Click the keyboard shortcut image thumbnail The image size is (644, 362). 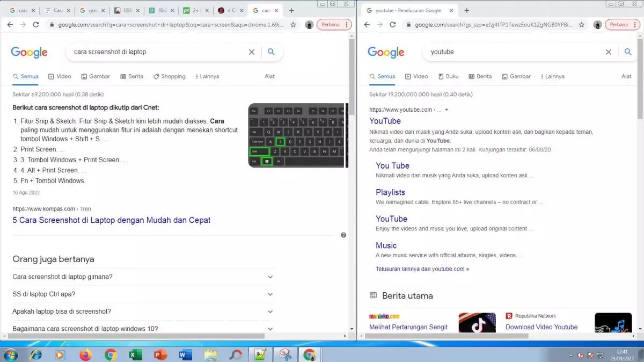click(296, 135)
